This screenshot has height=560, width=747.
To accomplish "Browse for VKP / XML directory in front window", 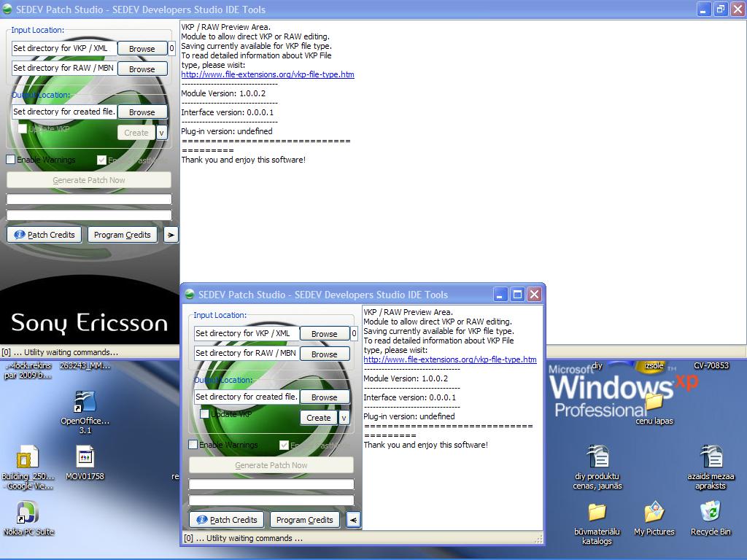I will coord(325,334).
